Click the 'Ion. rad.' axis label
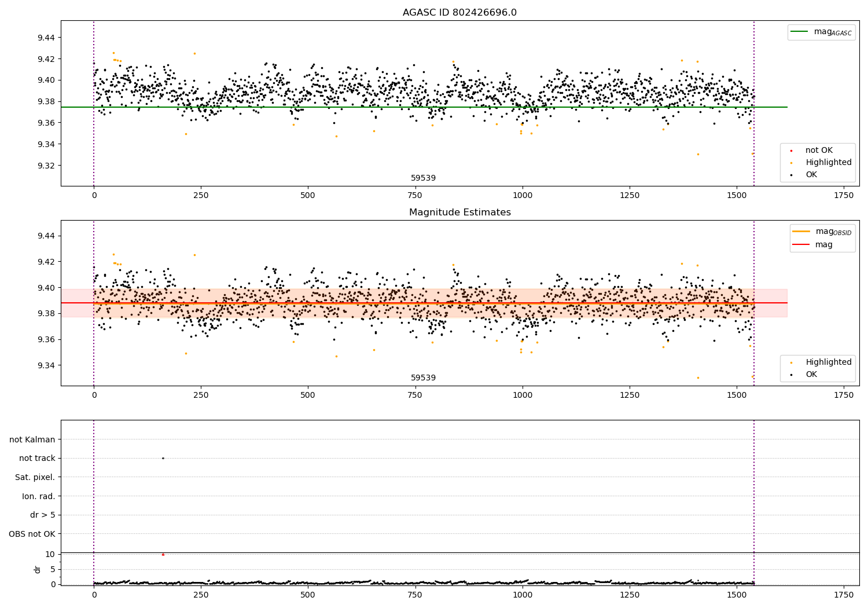868x608 pixels. pos(39,496)
